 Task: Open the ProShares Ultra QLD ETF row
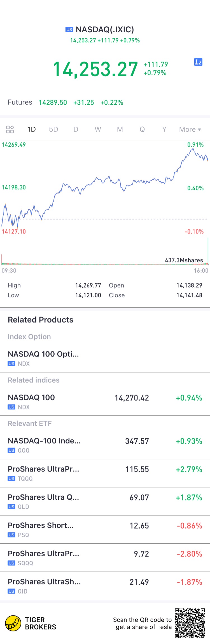(105, 501)
